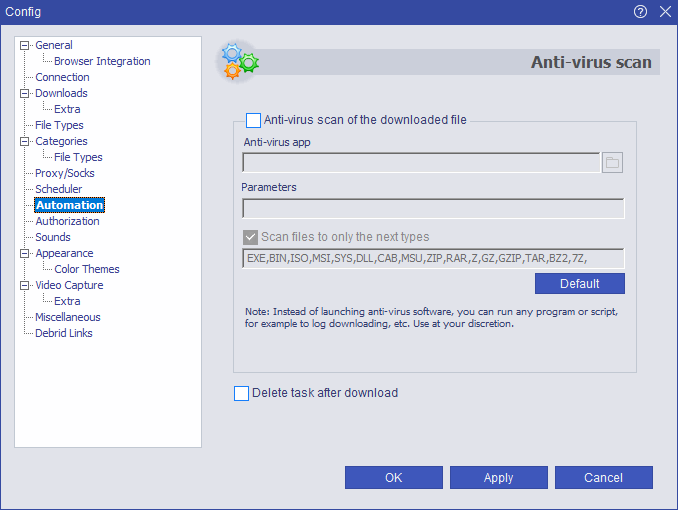Open top-level File Types settings
The image size is (678, 510).
pos(59,125)
